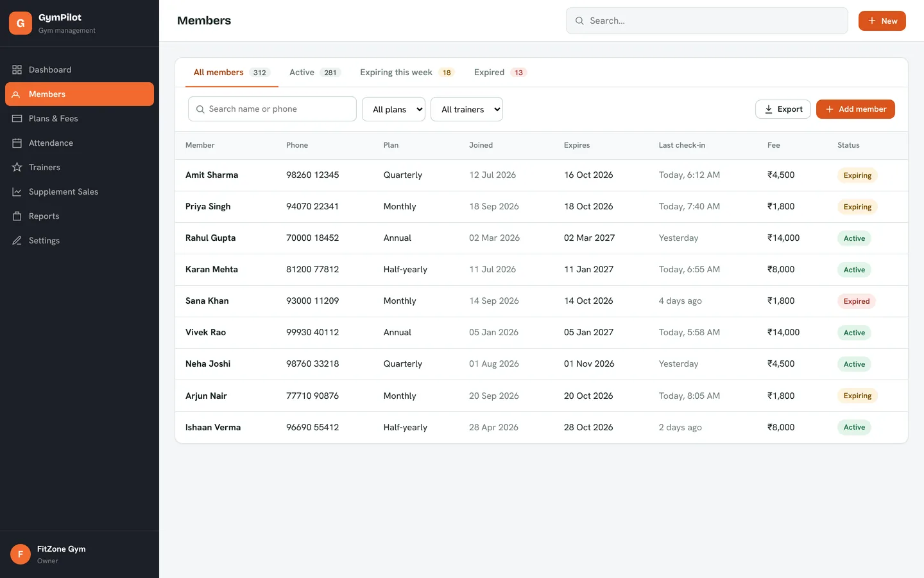The height and width of the screenshot is (578, 924).
Task: Click the Joined column header
Action: [x=481, y=145]
